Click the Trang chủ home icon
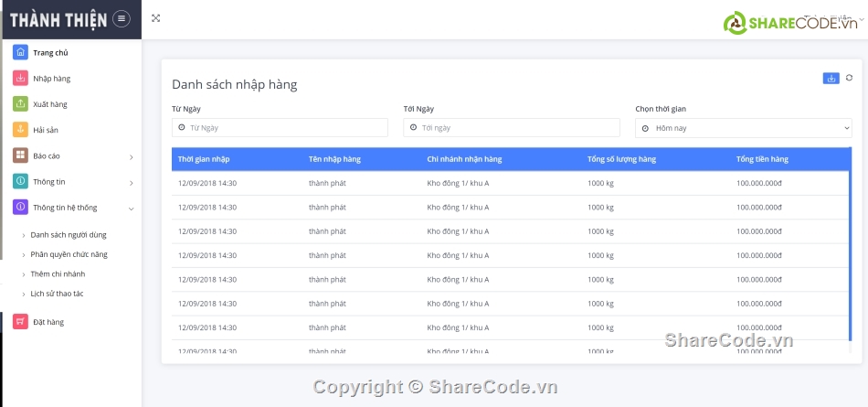 tap(20, 52)
